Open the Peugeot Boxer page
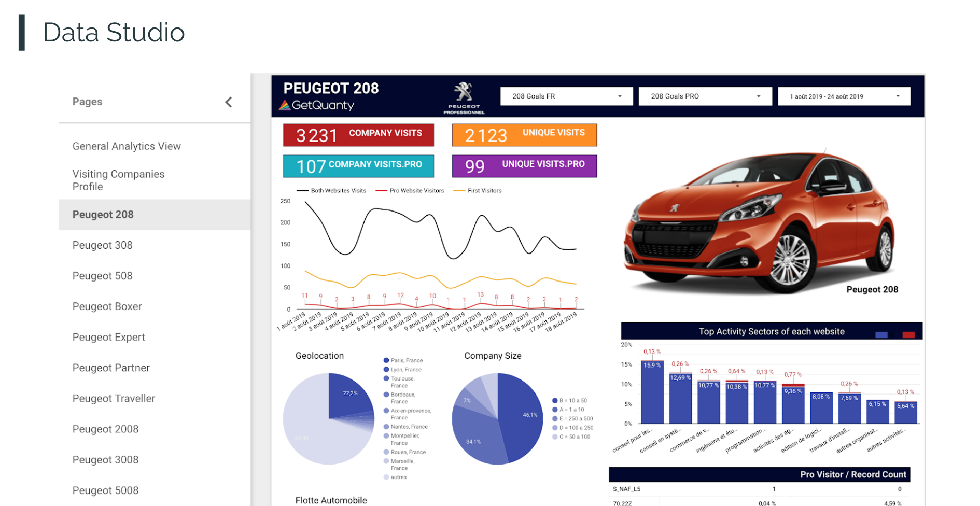The height and width of the screenshot is (506, 980). point(107,306)
